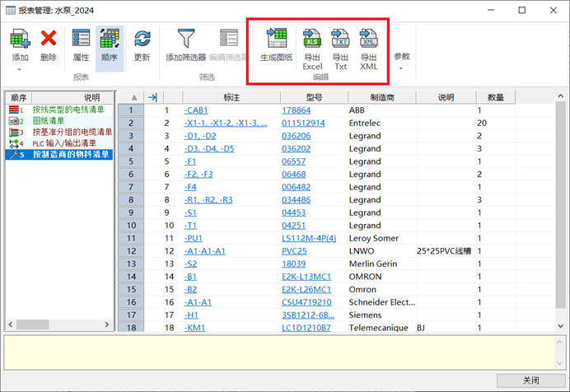
Task: Open the 178864 model number link
Action: [296, 110]
